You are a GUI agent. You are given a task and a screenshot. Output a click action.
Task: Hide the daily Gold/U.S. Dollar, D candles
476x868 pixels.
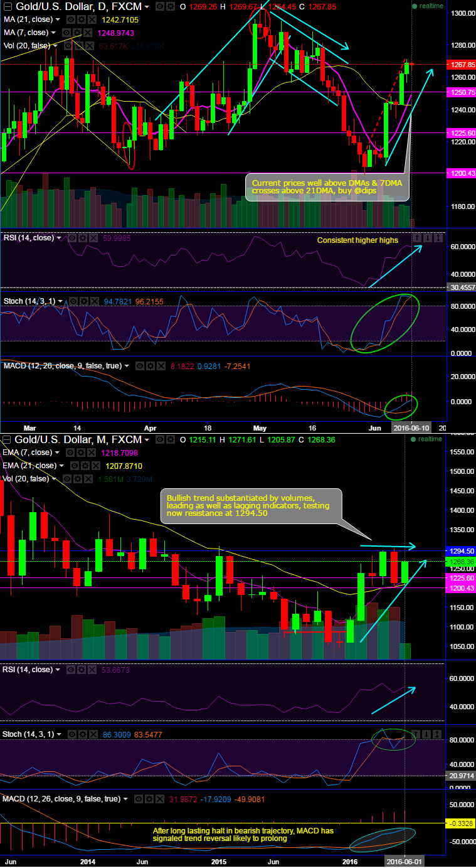click(159, 6)
